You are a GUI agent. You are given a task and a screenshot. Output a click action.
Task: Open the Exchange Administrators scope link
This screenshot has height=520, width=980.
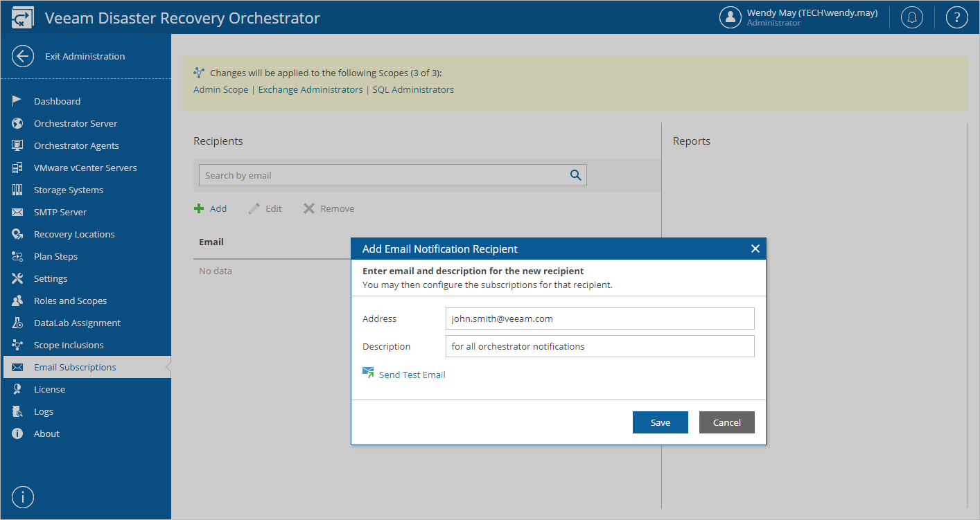[x=310, y=90]
